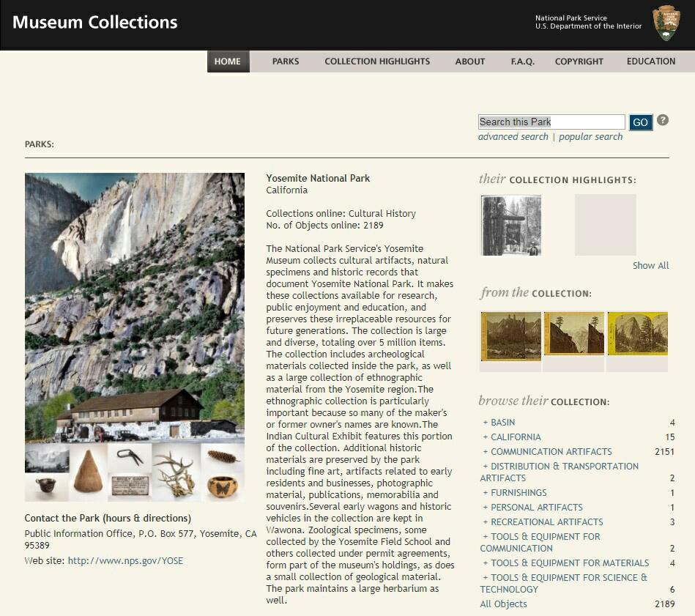The height and width of the screenshot is (616, 695).
Task: Click the 2151 count for Communication Artifacts
Action: coord(664,452)
